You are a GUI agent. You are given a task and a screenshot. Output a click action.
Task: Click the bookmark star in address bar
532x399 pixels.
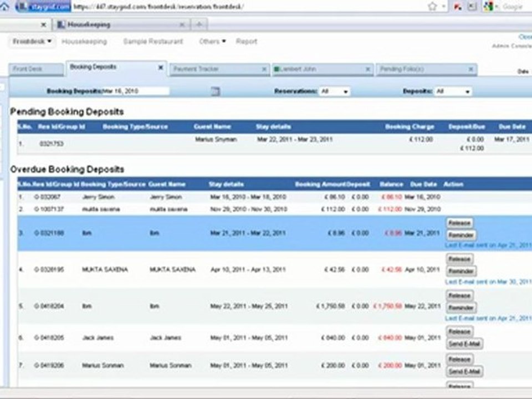pyautogui.click(x=432, y=6)
